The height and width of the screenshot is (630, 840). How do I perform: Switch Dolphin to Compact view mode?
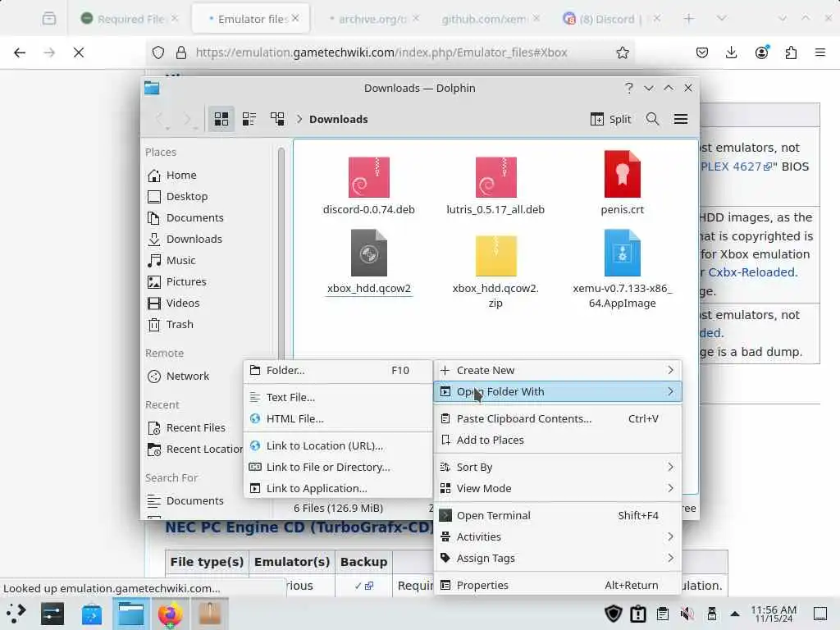point(249,119)
